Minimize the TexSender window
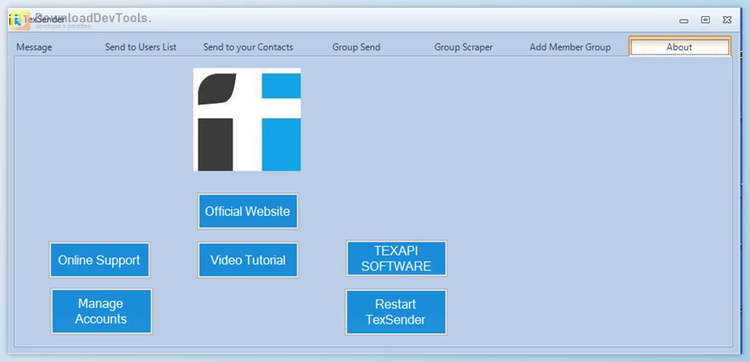The width and height of the screenshot is (750, 362). 684,20
